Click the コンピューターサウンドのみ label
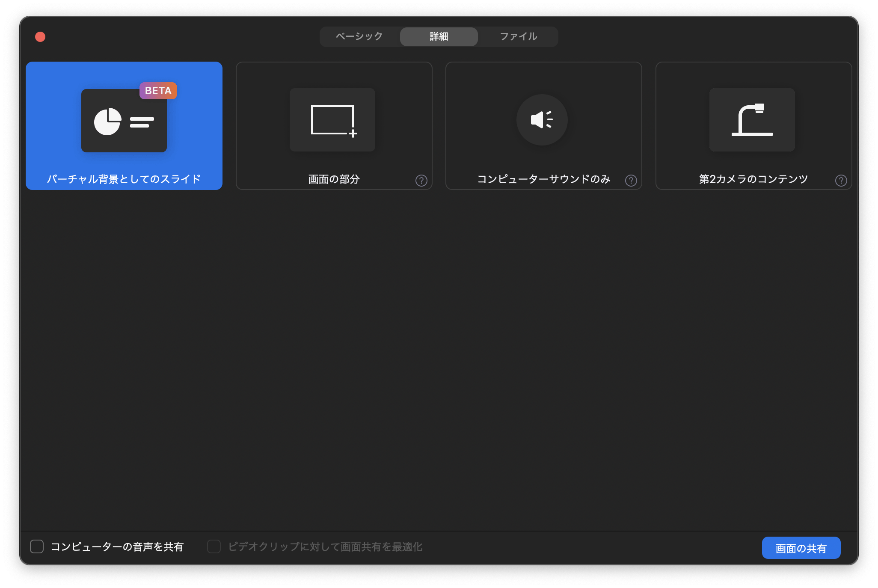 point(543,179)
